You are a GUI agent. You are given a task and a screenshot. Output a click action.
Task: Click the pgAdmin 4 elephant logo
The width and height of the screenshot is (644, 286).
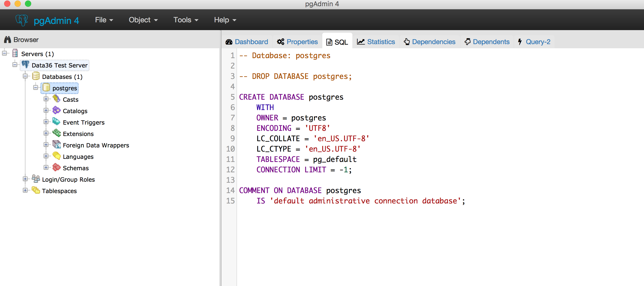[x=22, y=20]
